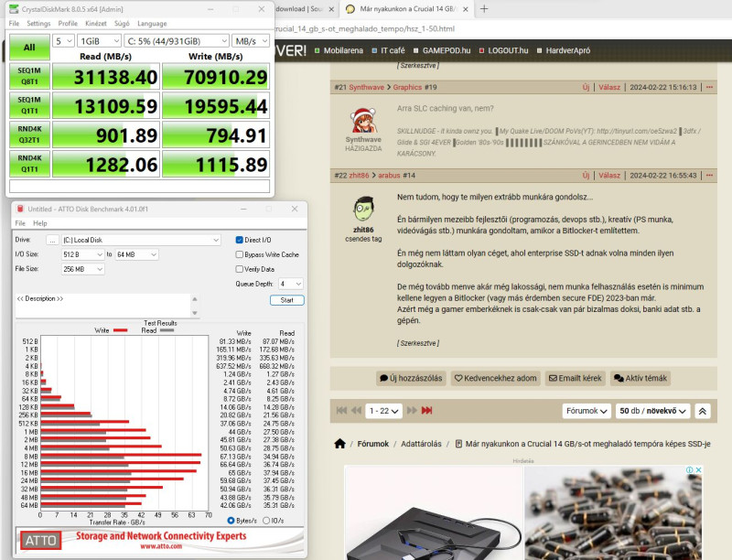Viewport: 732px width, 560px height.
Task: Open the more options icon on post #21
Action: point(710,87)
